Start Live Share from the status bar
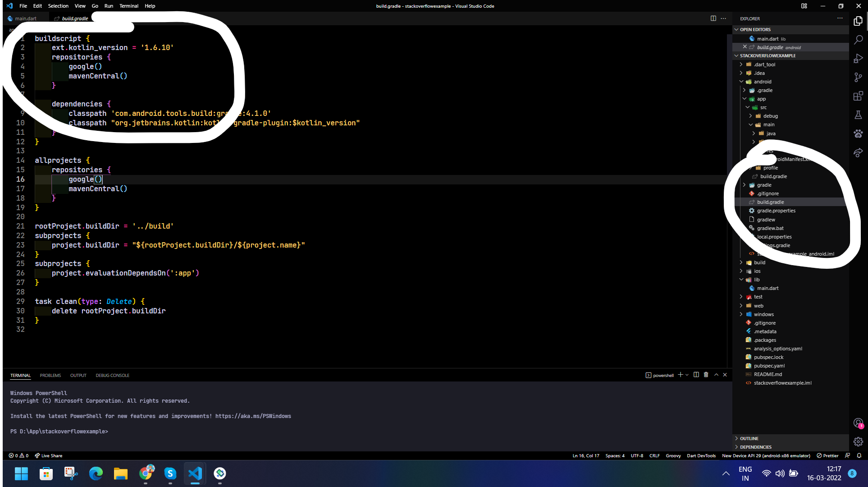 pos(49,455)
